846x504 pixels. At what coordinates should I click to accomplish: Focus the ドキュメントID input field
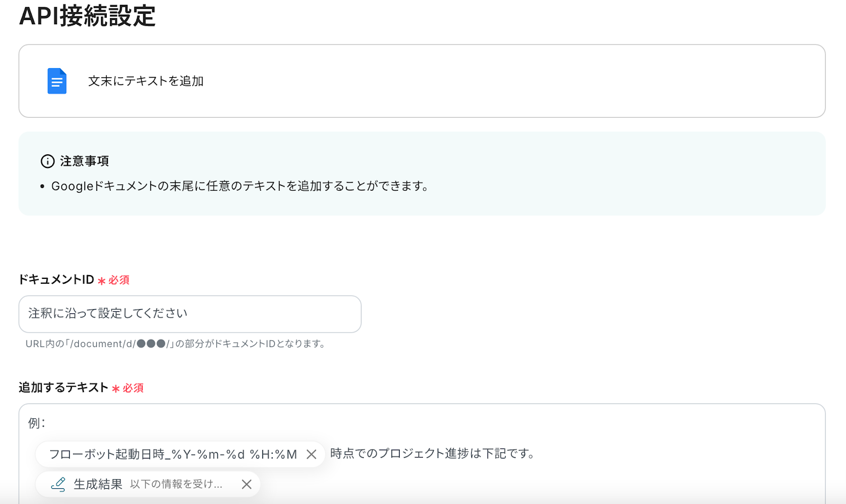[190, 314]
